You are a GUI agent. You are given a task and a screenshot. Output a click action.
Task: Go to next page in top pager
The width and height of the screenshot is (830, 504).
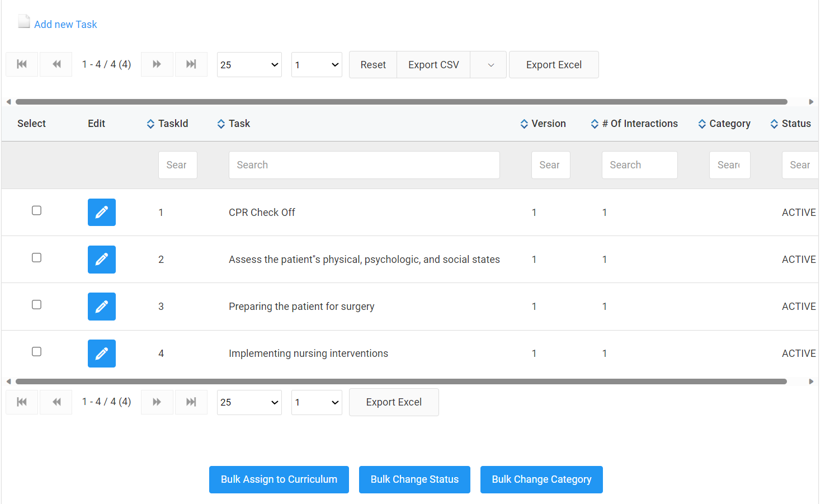(157, 64)
